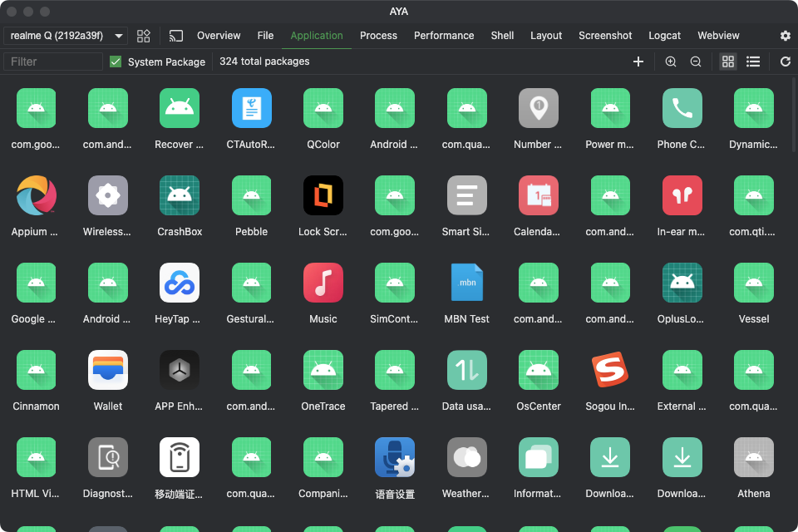
Task: Toggle the System Package checkbox
Action: [116, 62]
